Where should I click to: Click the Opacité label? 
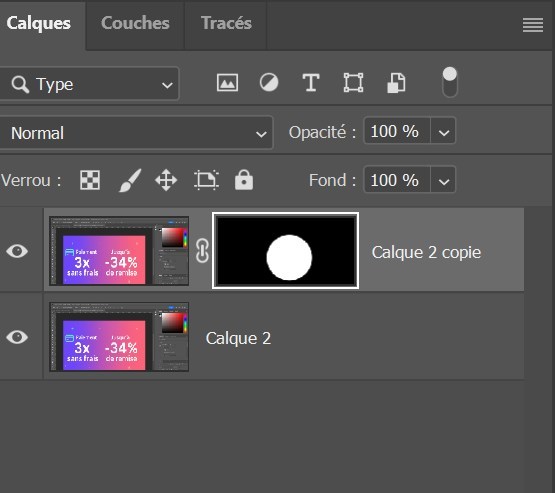[x=322, y=132]
